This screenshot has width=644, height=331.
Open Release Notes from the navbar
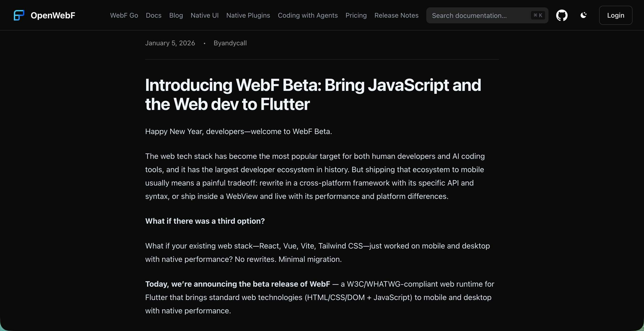coord(396,15)
